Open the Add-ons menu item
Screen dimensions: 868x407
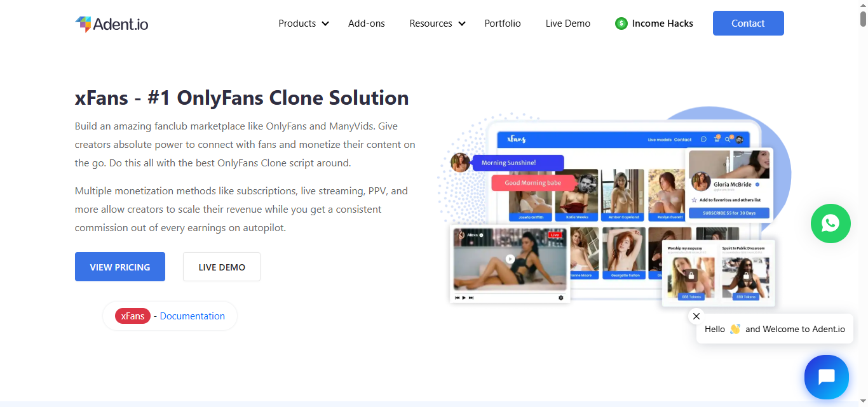pos(367,23)
